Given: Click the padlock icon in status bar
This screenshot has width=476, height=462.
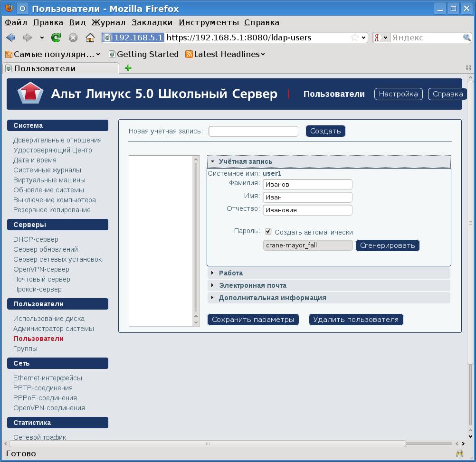Looking at the screenshot, I should click(x=459, y=453).
